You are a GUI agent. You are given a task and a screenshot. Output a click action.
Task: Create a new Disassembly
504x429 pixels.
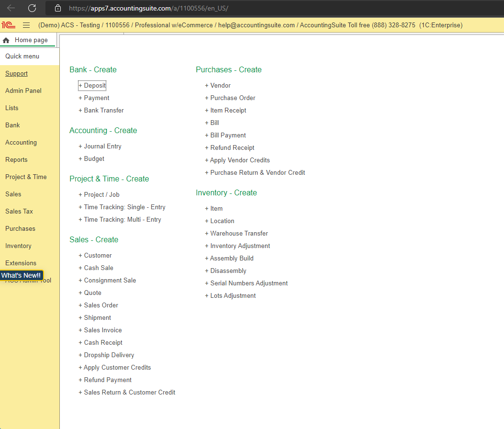(225, 271)
